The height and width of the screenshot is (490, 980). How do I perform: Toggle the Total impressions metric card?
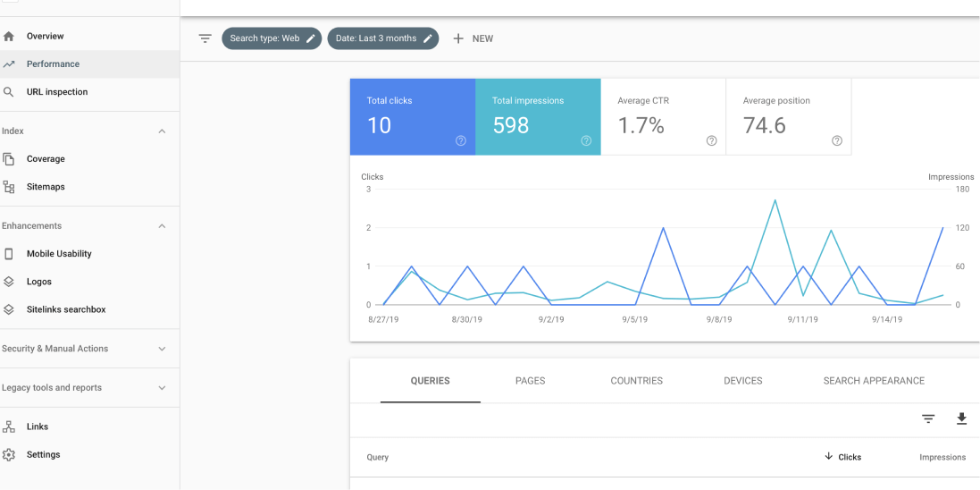538,117
